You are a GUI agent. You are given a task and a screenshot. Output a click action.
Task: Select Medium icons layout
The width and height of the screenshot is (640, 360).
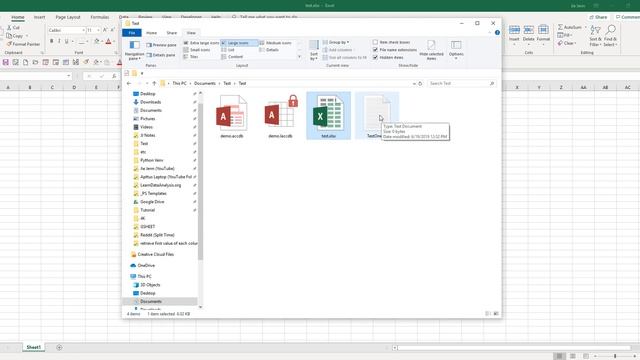[276, 43]
